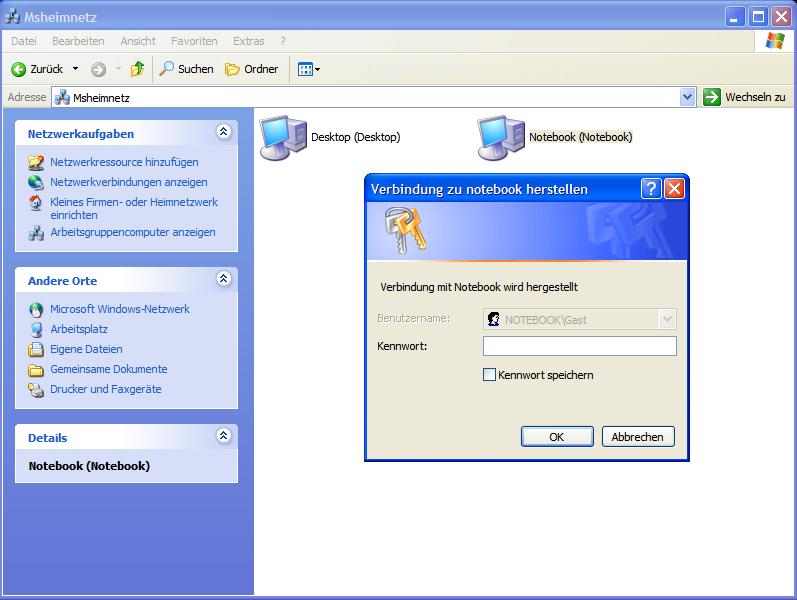Viewport: 797px width, 600px height.
Task: Maximize the Msheimnetz window
Action: point(758,17)
